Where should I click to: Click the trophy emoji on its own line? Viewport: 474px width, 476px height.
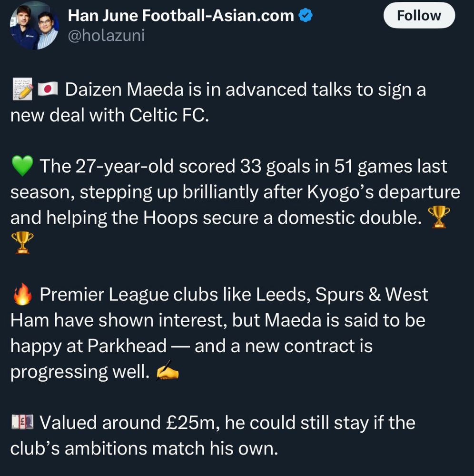(x=22, y=243)
